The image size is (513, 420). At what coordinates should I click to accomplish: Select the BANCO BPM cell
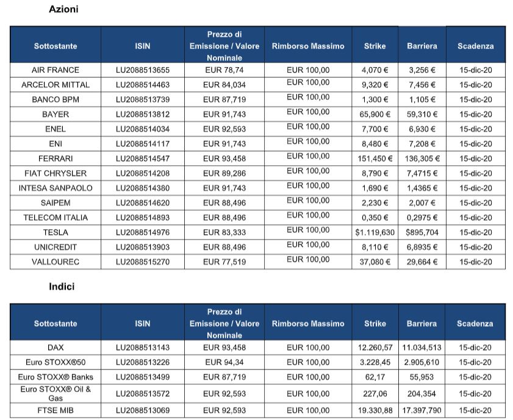point(56,99)
